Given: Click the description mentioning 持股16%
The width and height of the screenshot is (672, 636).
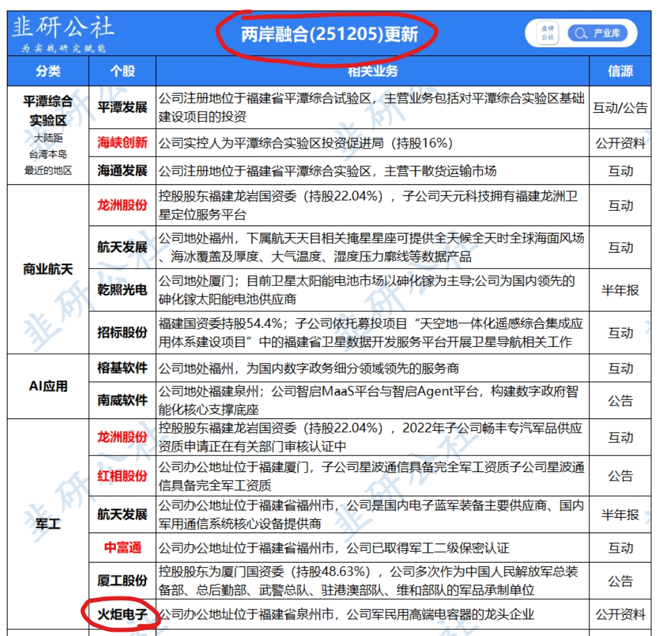Looking at the screenshot, I should (306, 143).
